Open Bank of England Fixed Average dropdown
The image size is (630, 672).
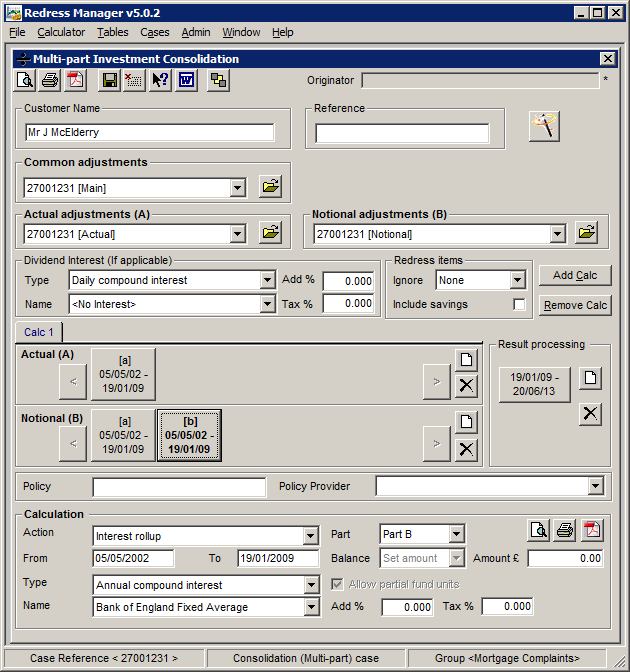pos(311,607)
